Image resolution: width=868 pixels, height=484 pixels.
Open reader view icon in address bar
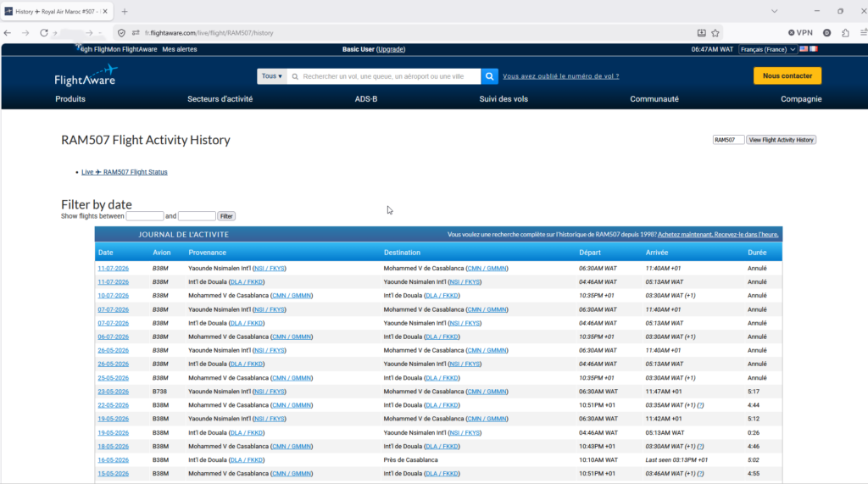click(701, 33)
